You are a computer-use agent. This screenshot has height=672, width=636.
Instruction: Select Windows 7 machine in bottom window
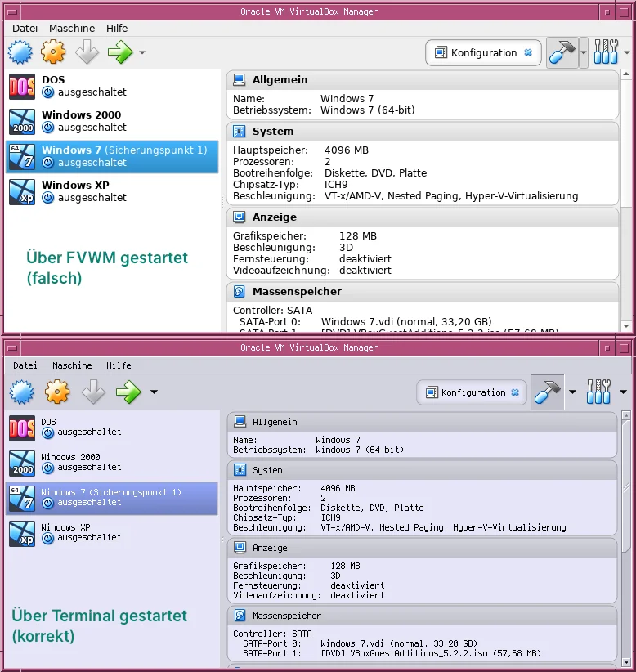pos(112,499)
